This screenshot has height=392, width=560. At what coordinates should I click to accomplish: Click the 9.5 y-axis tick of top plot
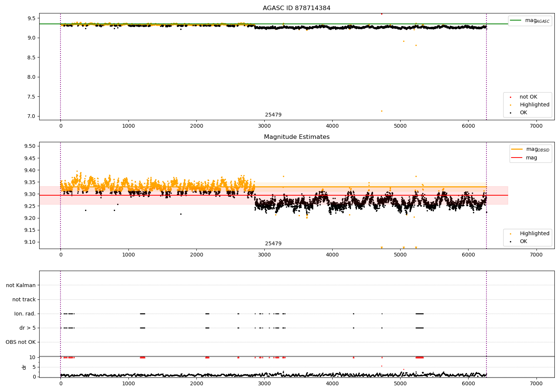(x=31, y=18)
